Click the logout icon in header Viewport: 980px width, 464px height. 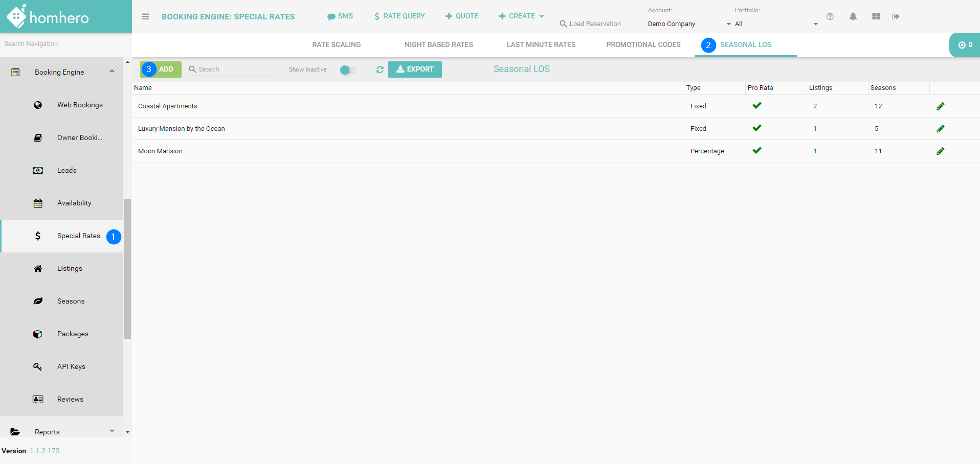pyautogui.click(x=895, y=16)
